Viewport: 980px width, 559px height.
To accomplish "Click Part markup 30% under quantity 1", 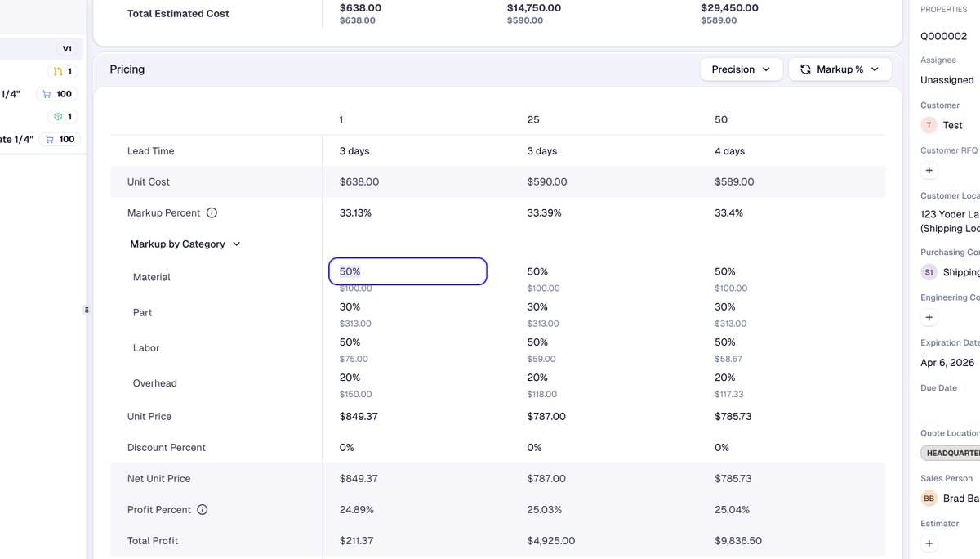I will 350,307.
